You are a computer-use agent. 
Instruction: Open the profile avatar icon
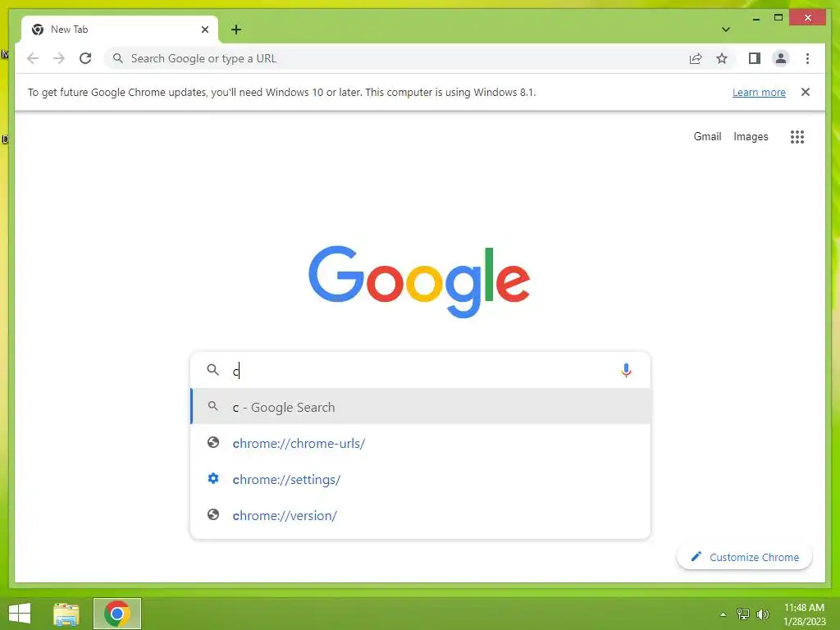coord(781,58)
